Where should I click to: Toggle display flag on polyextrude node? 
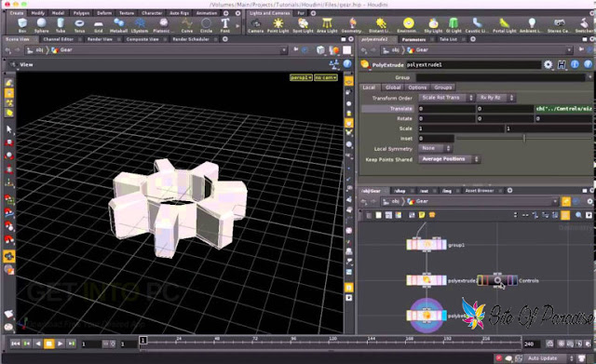[x=443, y=280]
